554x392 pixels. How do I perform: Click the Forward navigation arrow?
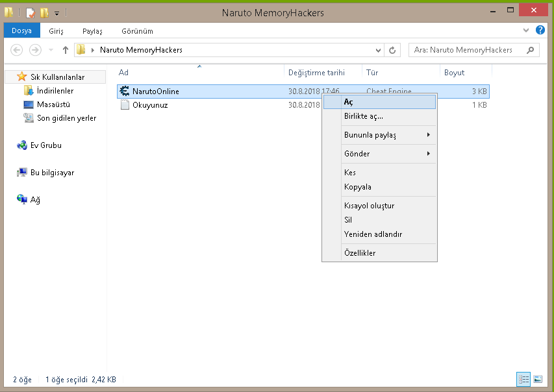tap(35, 50)
